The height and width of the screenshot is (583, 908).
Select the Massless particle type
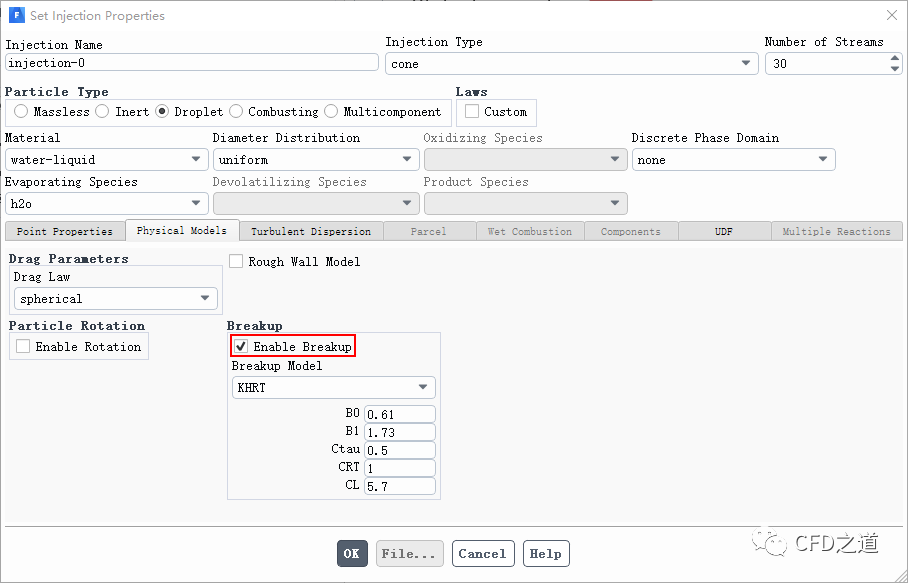tap(21, 112)
